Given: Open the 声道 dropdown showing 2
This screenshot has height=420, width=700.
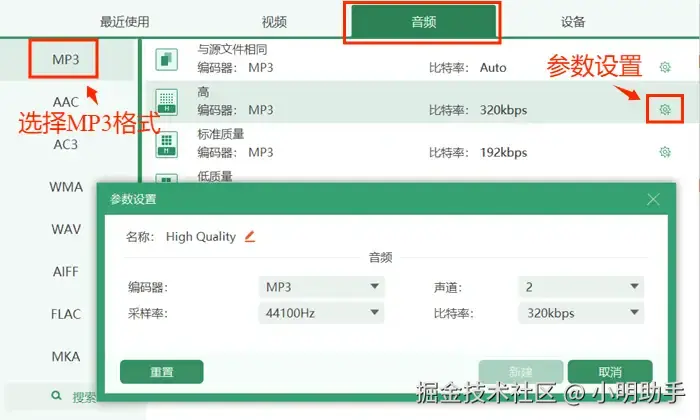Looking at the screenshot, I should pyautogui.click(x=581, y=287).
